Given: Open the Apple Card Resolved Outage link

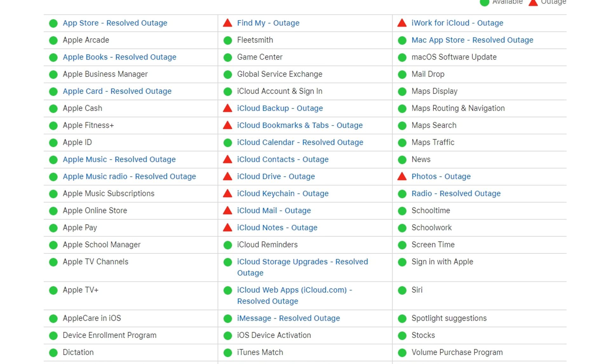Looking at the screenshot, I should (x=117, y=91).
